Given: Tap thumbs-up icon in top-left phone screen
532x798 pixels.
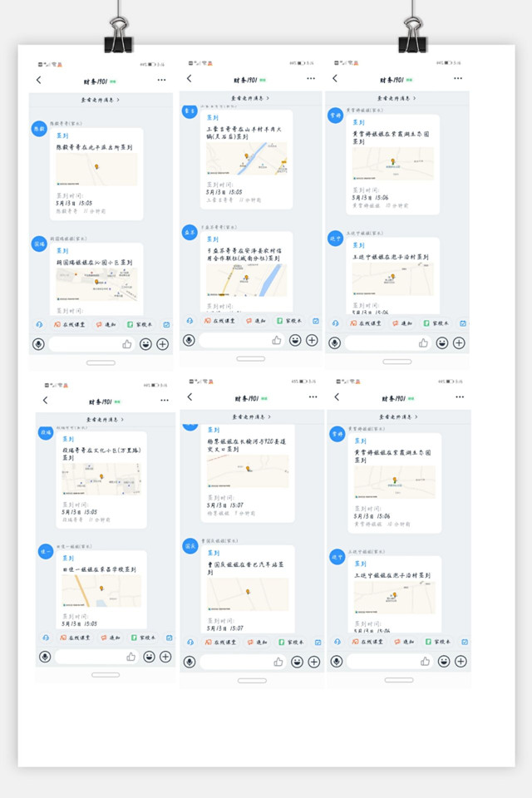Looking at the screenshot, I should [x=126, y=344].
